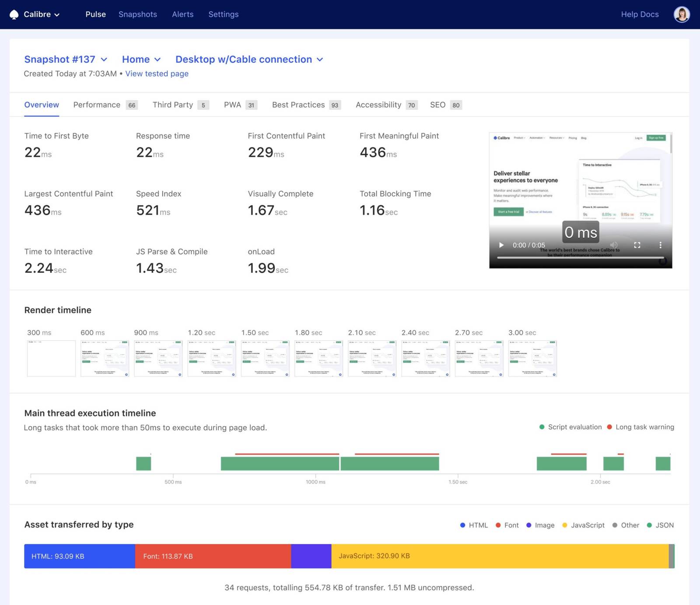Click the purple Image bar segment
The image size is (700, 605).
click(x=311, y=556)
